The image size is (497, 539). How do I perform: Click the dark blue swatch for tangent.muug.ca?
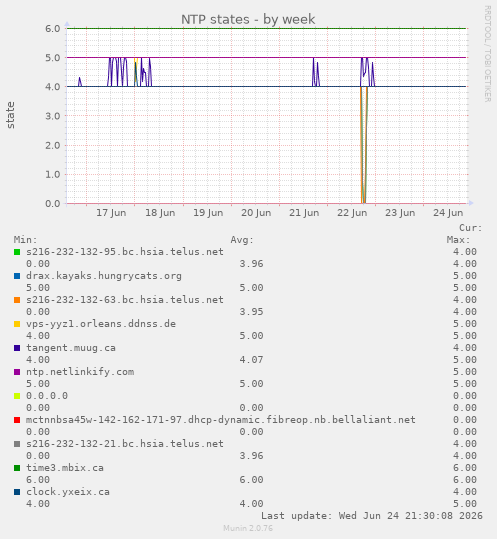pos(17,348)
